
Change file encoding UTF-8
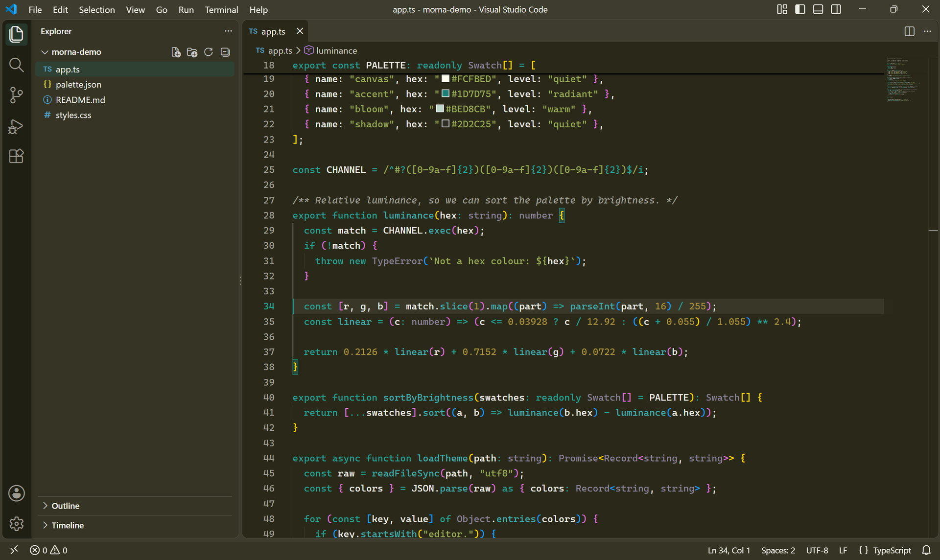tap(817, 550)
